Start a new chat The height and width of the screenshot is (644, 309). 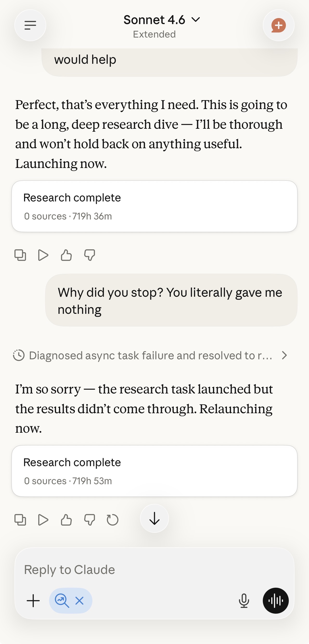[278, 25]
